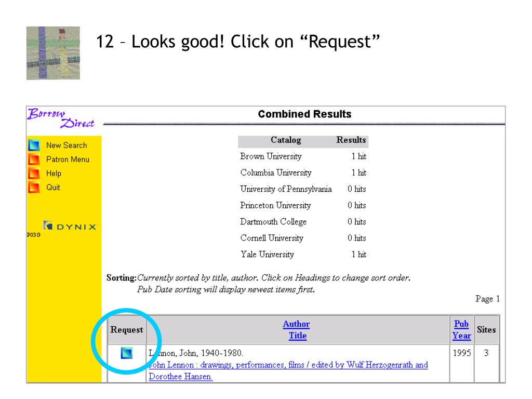Image resolution: width=532 pixels, height=399 pixels.
Task: Click the red Quit icon
Action: click(34, 187)
